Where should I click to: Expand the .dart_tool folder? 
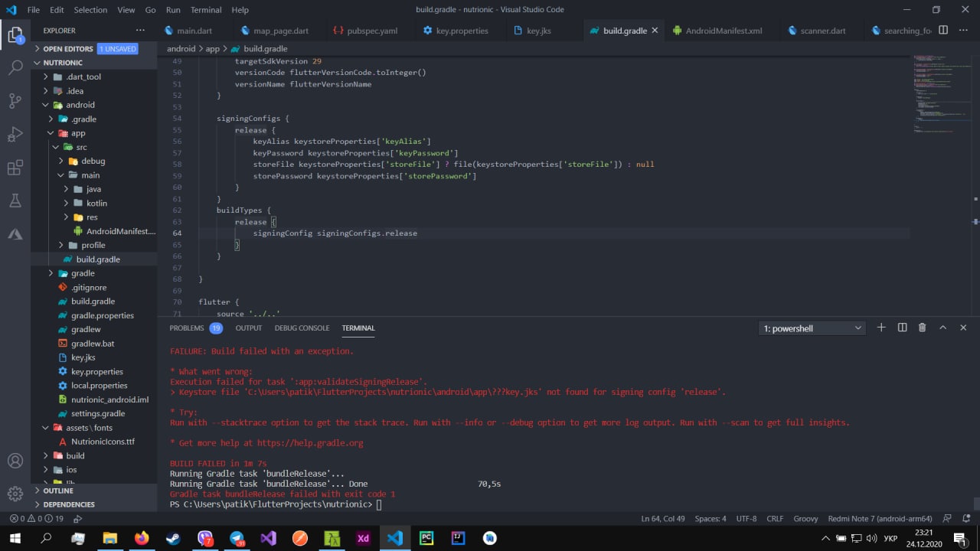click(94, 77)
